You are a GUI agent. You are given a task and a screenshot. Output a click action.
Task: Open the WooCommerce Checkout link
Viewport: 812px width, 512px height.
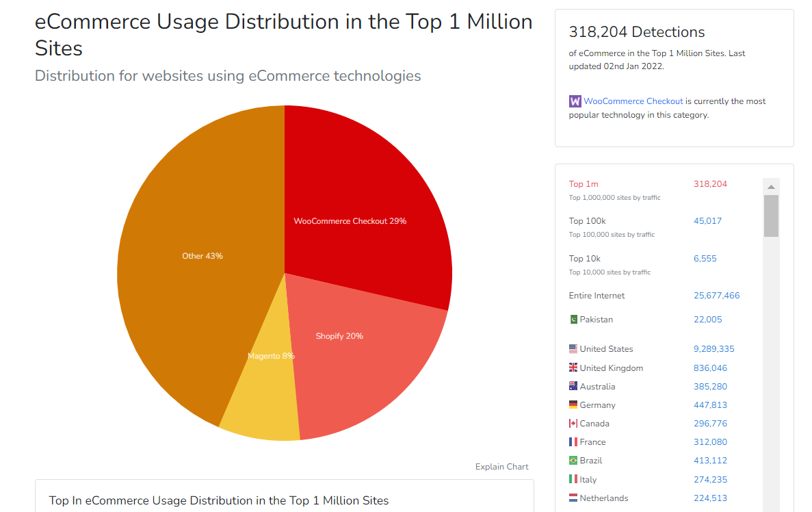[633, 101]
